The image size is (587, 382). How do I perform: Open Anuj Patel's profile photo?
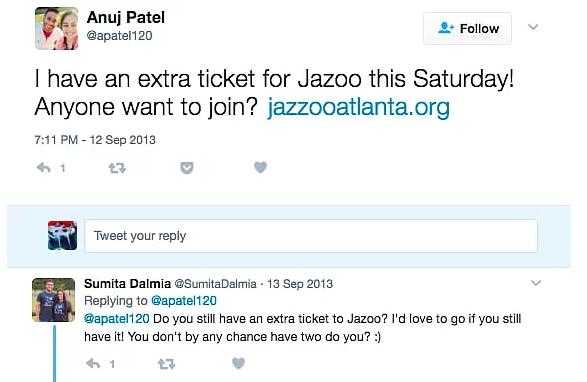coord(57,28)
